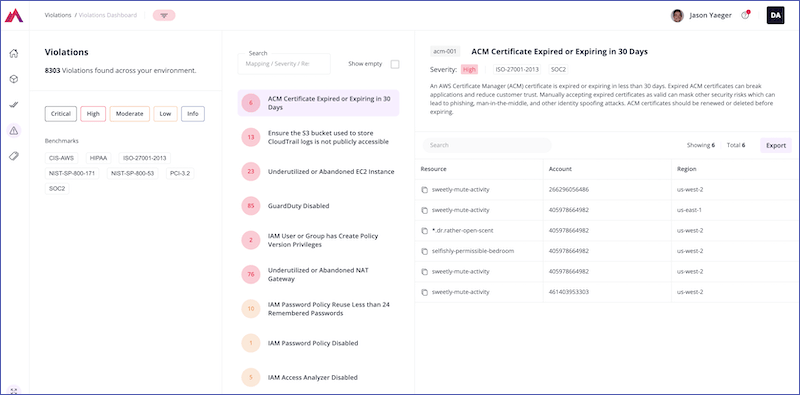Select the Underutilized or Abandoned EC2 Instance violation
Screen dimensions: 800x395
coord(318,171)
